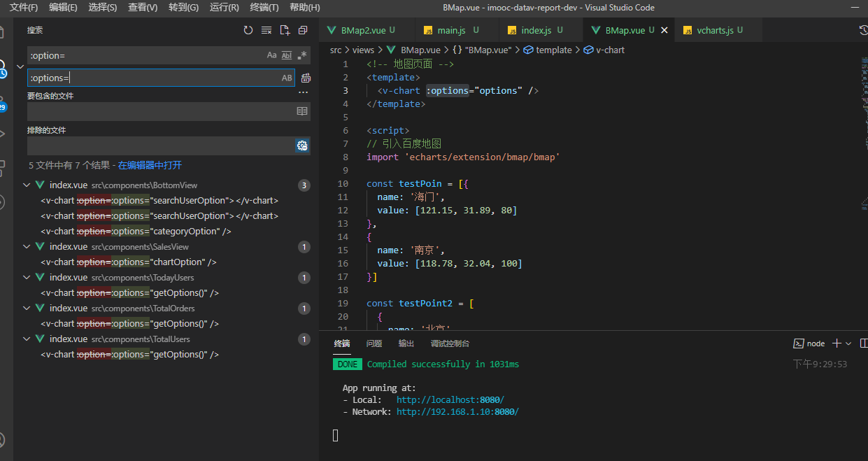Screen dimensions: 868x461
Task: Toggle Match Case in search field
Action: 271,55
